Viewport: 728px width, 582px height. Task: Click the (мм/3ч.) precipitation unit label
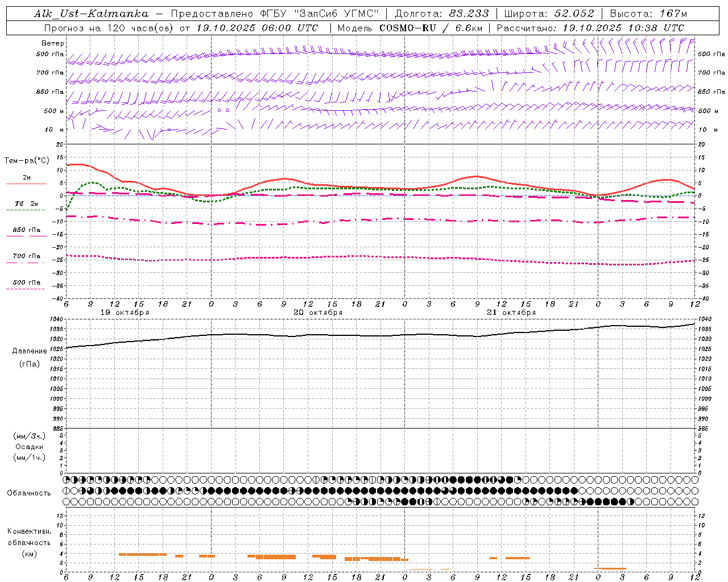[x=30, y=436]
